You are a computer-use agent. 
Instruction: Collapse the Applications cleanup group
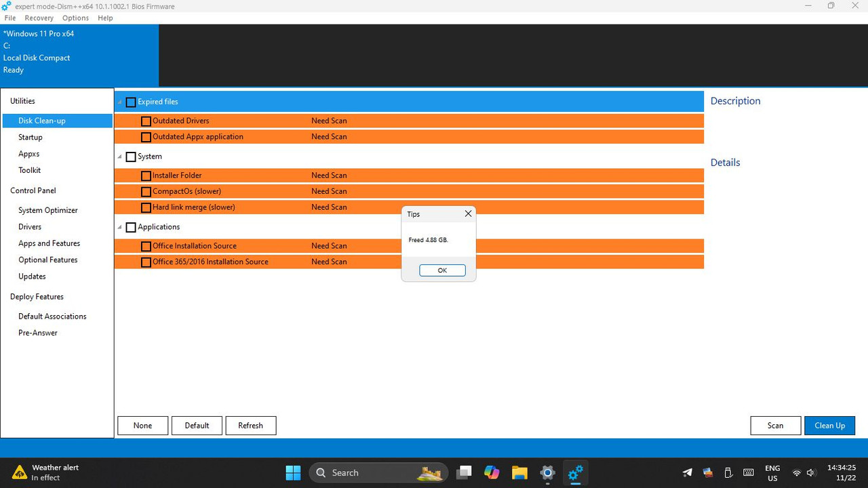coord(119,227)
